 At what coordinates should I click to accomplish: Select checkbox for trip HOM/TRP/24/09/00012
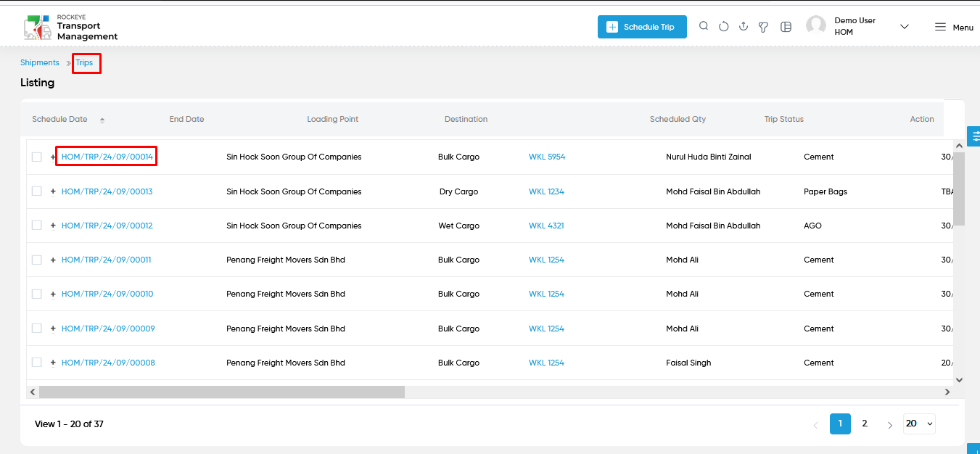(x=37, y=226)
